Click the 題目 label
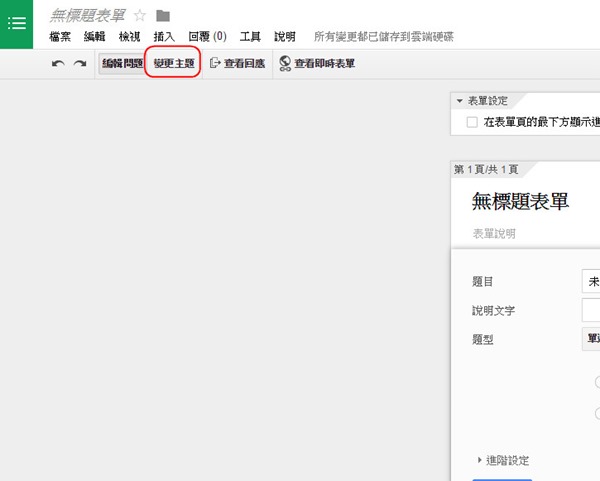Viewport: 600px width, 481px height. 482,282
